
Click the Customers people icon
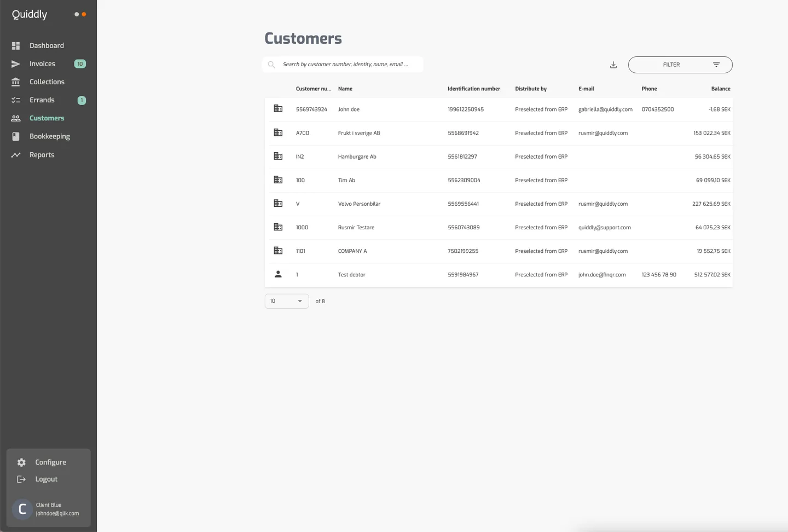coord(16,118)
